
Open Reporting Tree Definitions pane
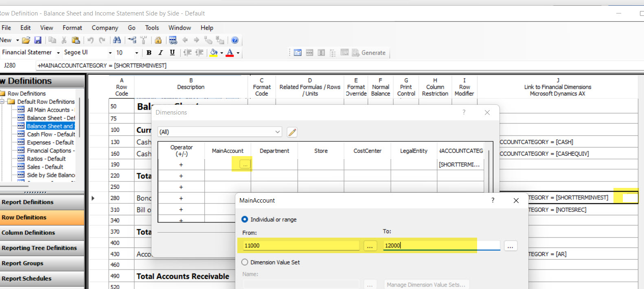[42, 248]
